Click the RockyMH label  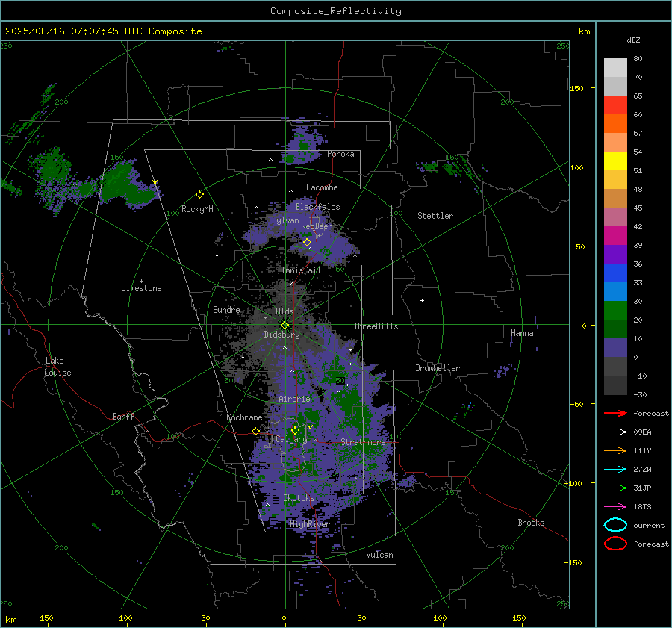[197, 209]
